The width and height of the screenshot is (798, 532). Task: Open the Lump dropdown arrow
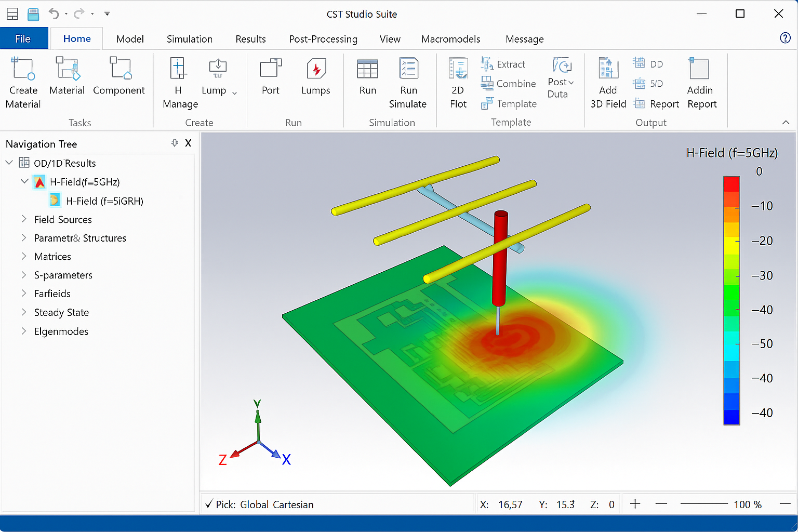point(234,93)
